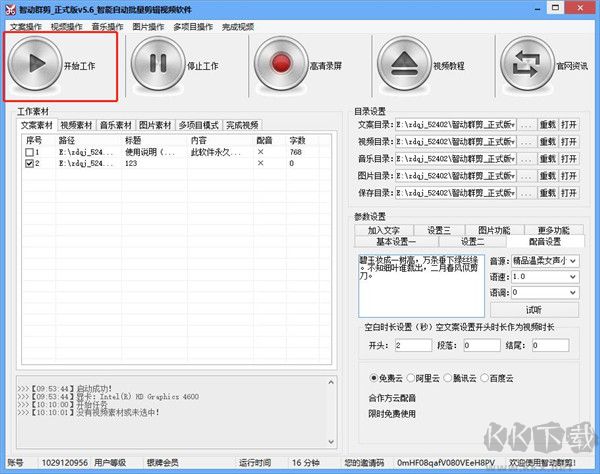Click 打开 button for 视频目录

point(569,141)
